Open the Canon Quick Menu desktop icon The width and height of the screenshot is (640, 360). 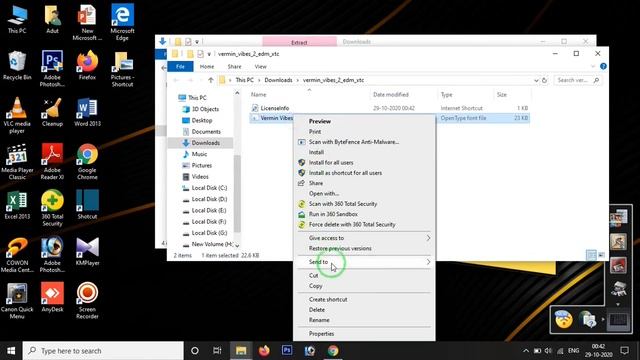(x=17, y=301)
